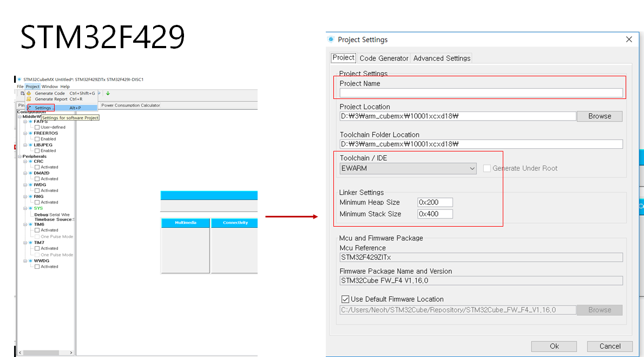This screenshot has width=644, height=357.
Task: Collapse the FATFS tree node
Action: (x=25, y=122)
